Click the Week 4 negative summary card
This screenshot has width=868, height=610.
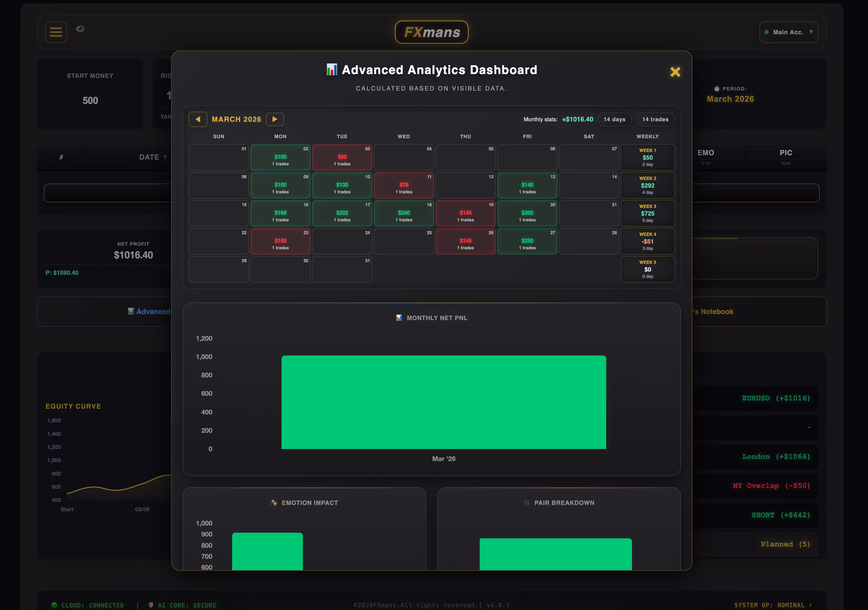(x=647, y=242)
